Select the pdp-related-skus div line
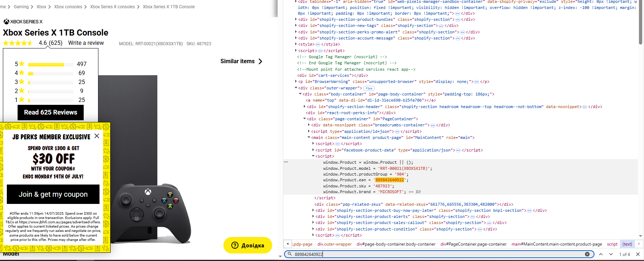Screen dimensions: 644x261 coord(414,204)
